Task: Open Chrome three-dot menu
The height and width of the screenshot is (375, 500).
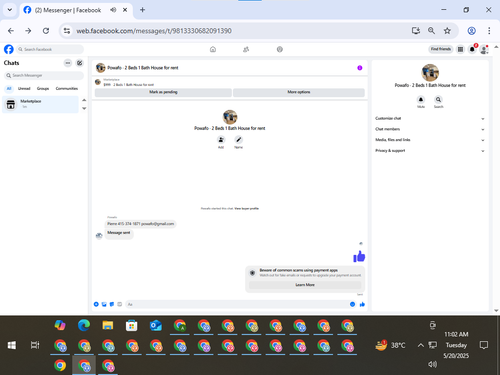Action: pyautogui.click(x=489, y=31)
